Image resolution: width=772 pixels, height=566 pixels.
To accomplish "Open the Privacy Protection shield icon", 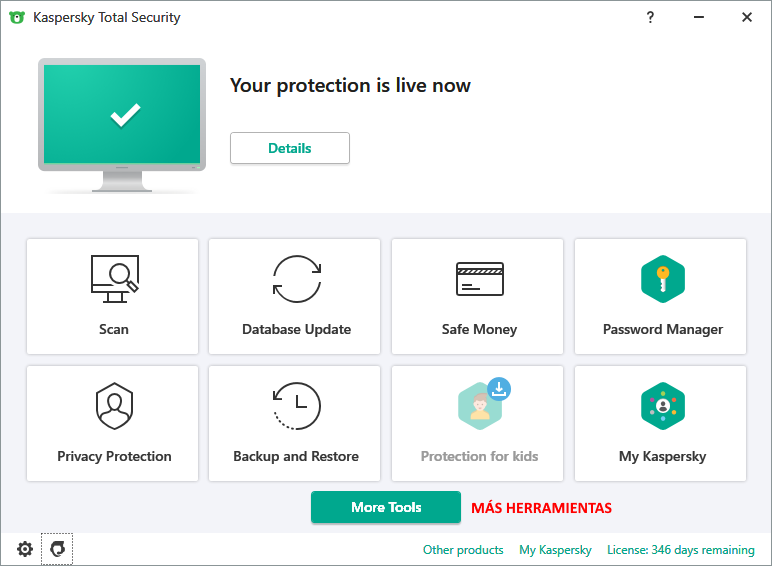I will (114, 406).
